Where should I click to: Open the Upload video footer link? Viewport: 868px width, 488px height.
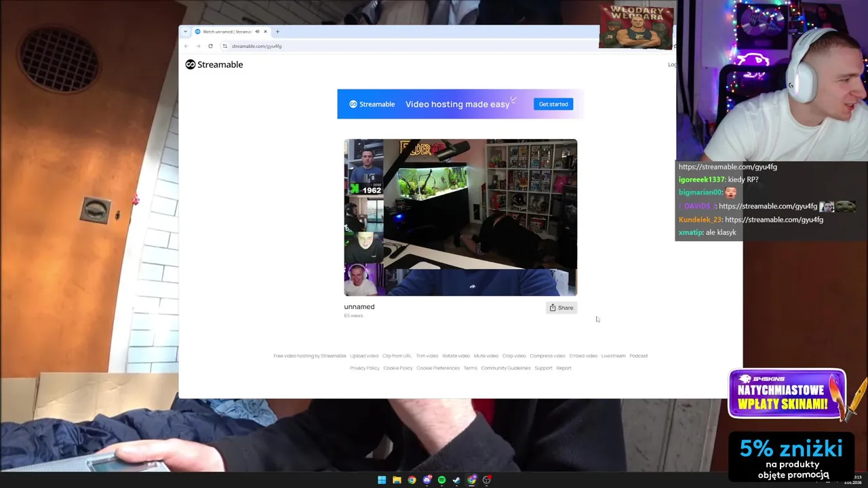(x=364, y=356)
